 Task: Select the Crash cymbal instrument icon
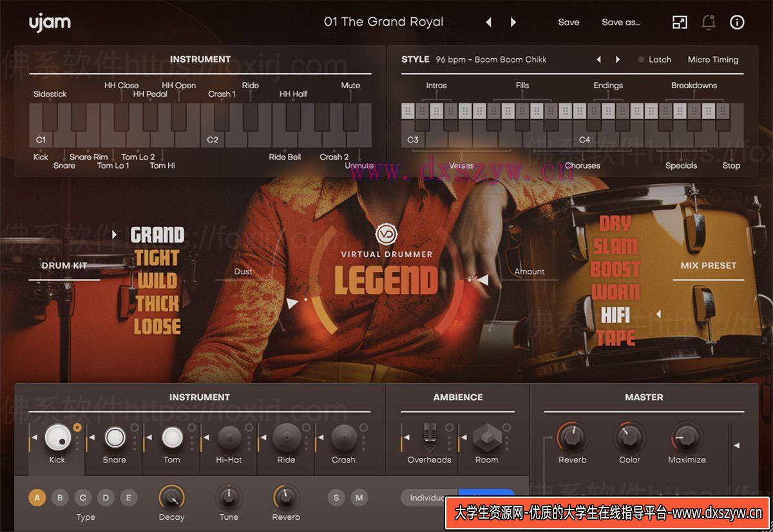point(343,437)
